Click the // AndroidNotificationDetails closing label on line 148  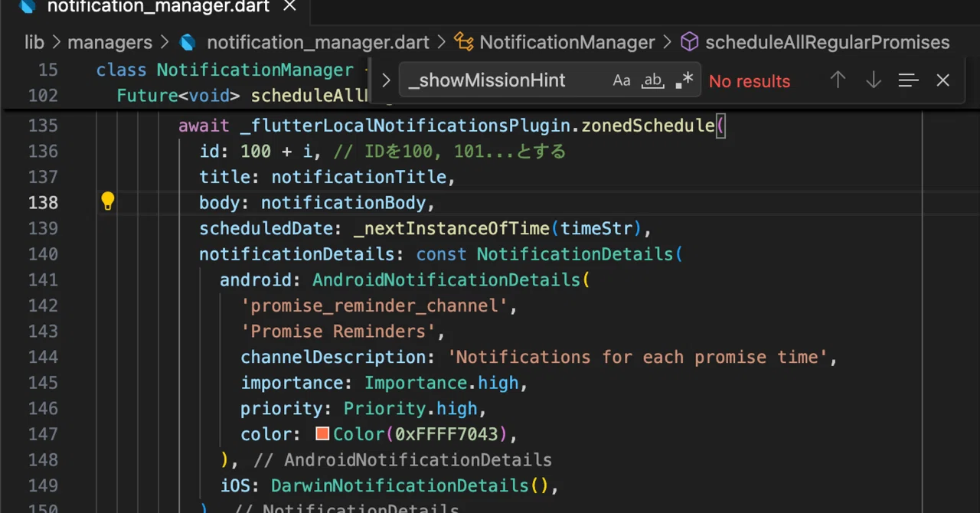pyautogui.click(x=403, y=459)
